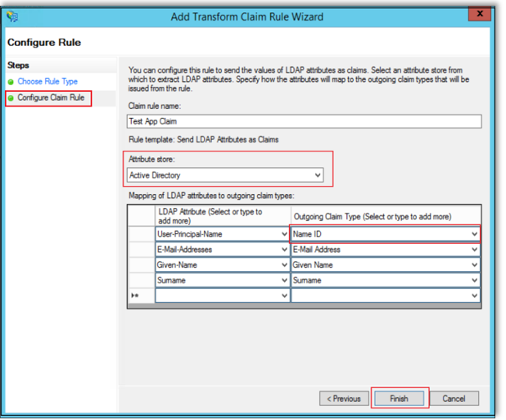Open the Attribute store dropdown
Viewport: 506px width, 420px height.
tap(225, 175)
